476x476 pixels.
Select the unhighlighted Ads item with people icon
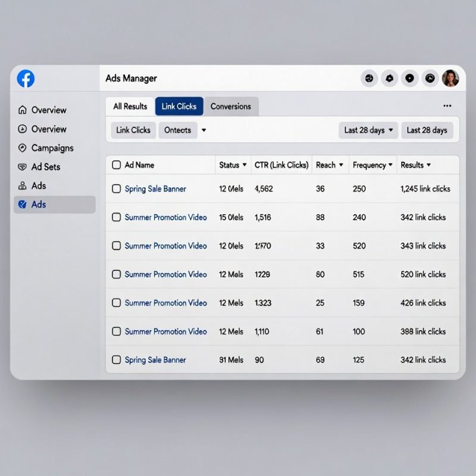32,186
